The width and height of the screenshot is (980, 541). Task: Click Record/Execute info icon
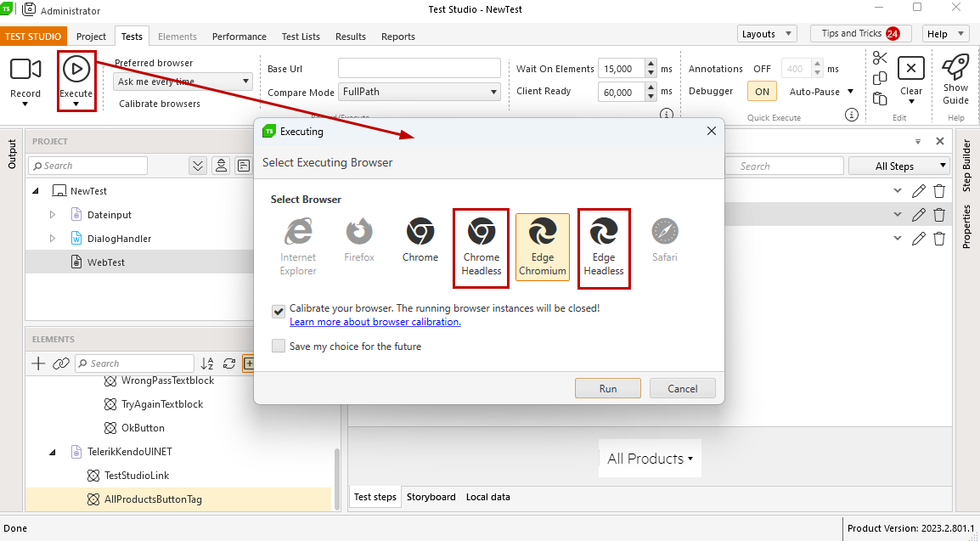pyautogui.click(x=667, y=115)
